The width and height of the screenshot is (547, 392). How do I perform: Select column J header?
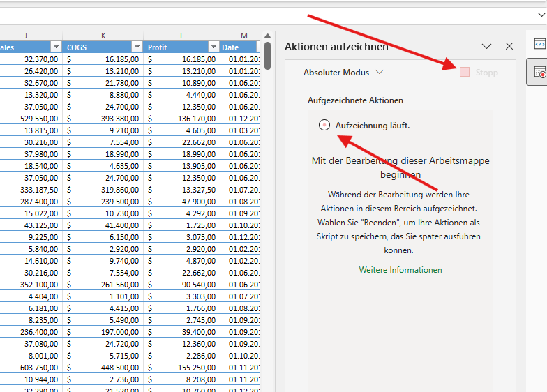tap(26, 36)
